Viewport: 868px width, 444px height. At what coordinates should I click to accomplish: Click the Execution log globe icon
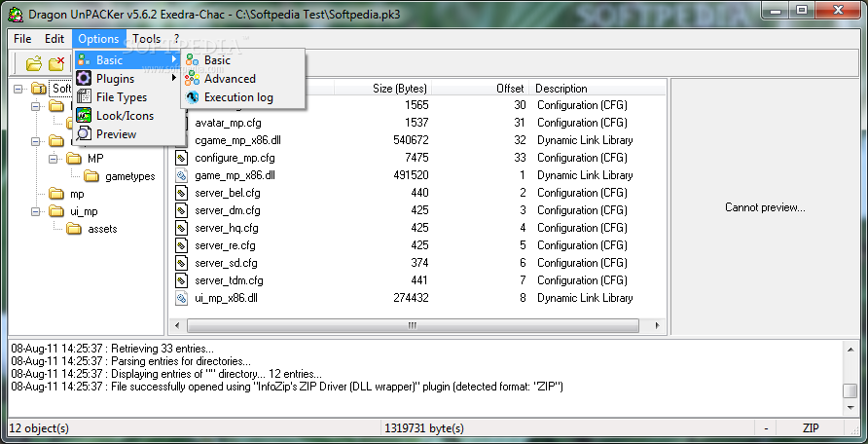tap(192, 97)
